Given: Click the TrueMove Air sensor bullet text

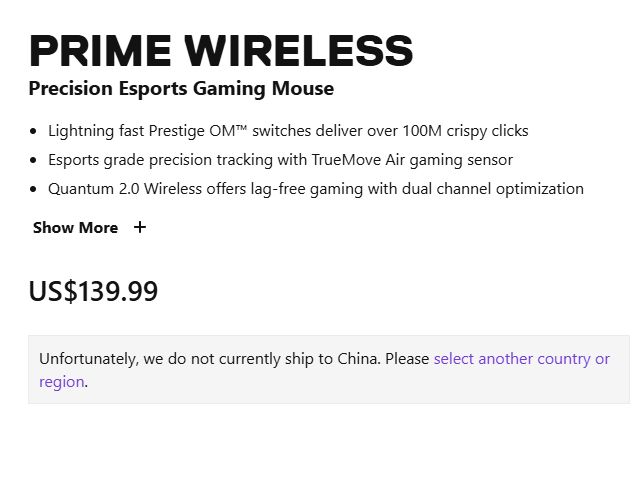Looking at the screenshot, I should (x=280, y=160).
